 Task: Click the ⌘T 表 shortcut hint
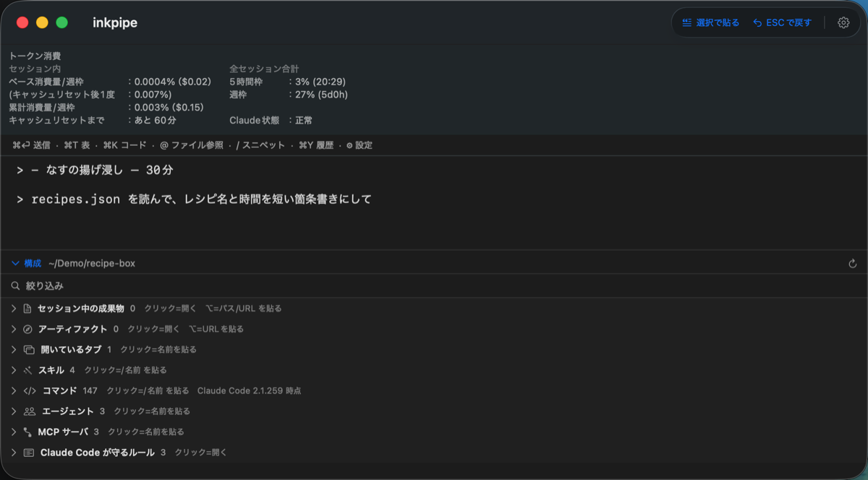coord(77,145)
